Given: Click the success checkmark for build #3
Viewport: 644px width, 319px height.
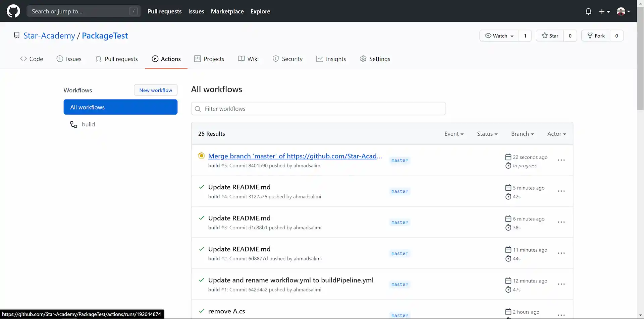Looking at the screenshot, I should [201, 218].
